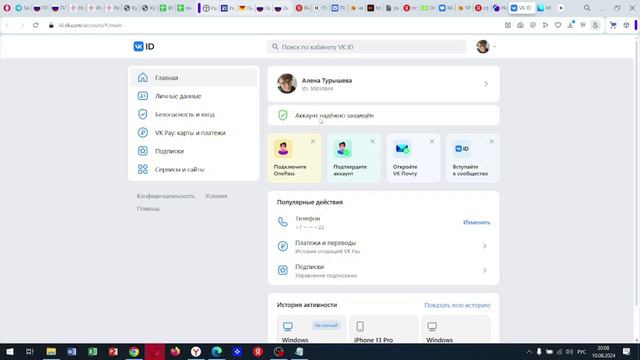Open the Конфиденциальность link

tap(166, 196)
